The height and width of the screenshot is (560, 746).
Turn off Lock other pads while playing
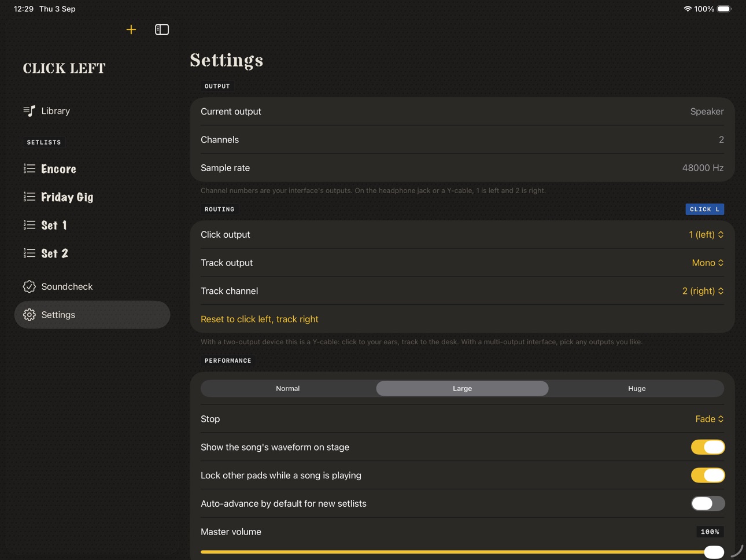click(x=708, y=476)
